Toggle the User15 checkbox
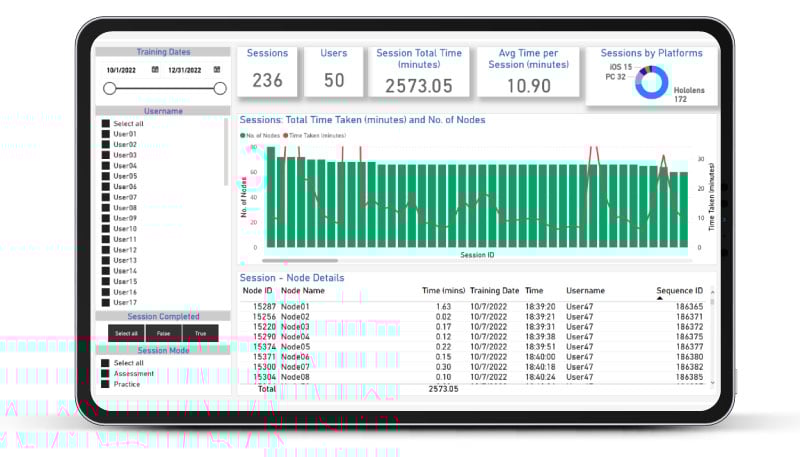The width and height of the screenshot is (800, 457). click(x=106, y=282)
